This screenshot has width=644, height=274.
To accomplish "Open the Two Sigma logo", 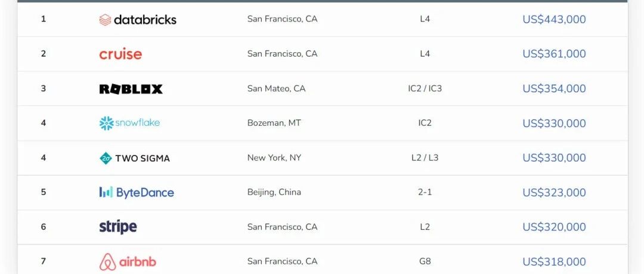I will pyautogui.click(x=134, y=158).
